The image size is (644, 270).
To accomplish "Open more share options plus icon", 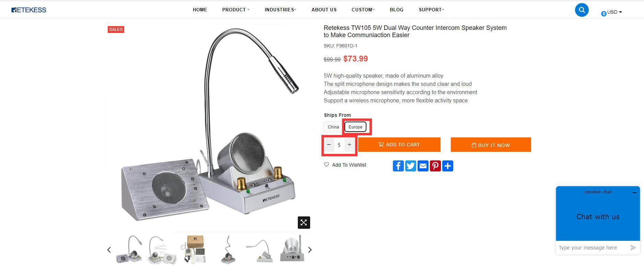I will coord(447,166).
